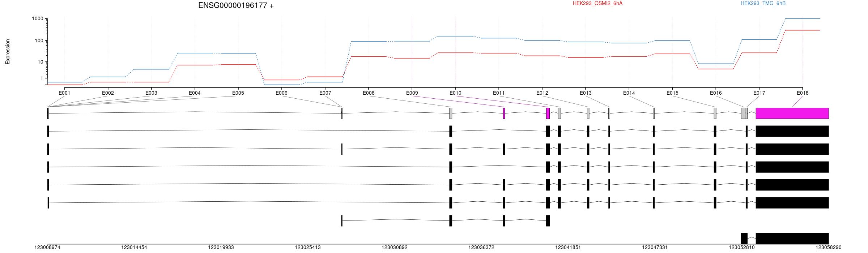Click the blue expression line segment at E010
The image size is (868, 253).
click(455, 36)
